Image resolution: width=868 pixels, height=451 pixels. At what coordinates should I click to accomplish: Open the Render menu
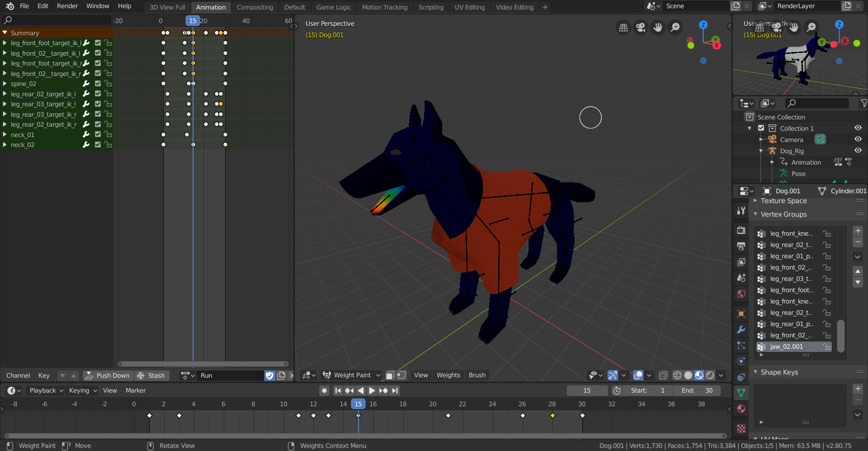click(67, 6)
